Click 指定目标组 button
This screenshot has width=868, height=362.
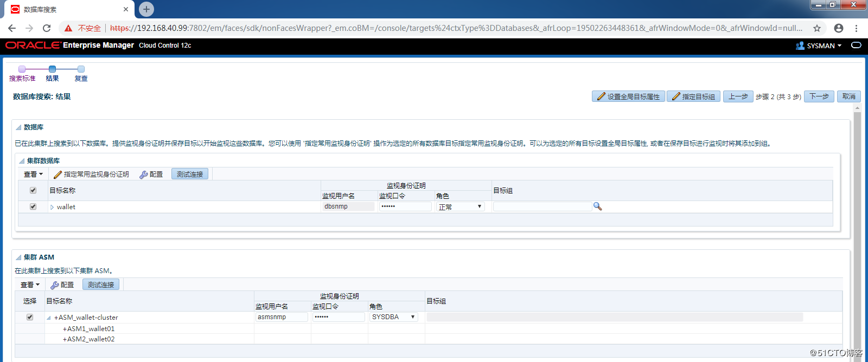point(693,96)
